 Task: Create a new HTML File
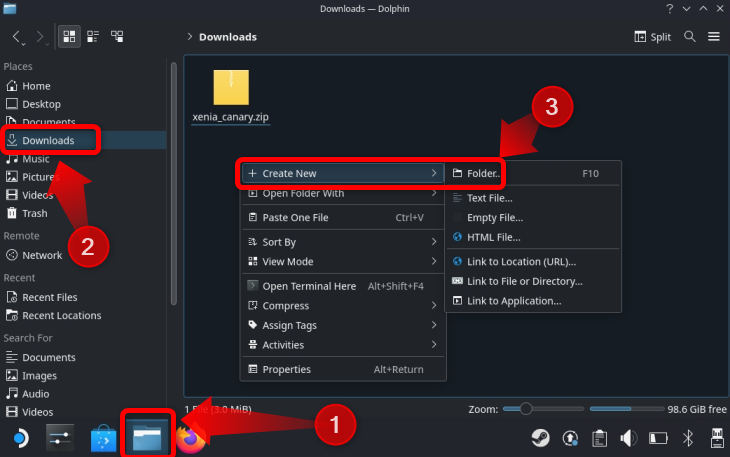click(533, 237)
